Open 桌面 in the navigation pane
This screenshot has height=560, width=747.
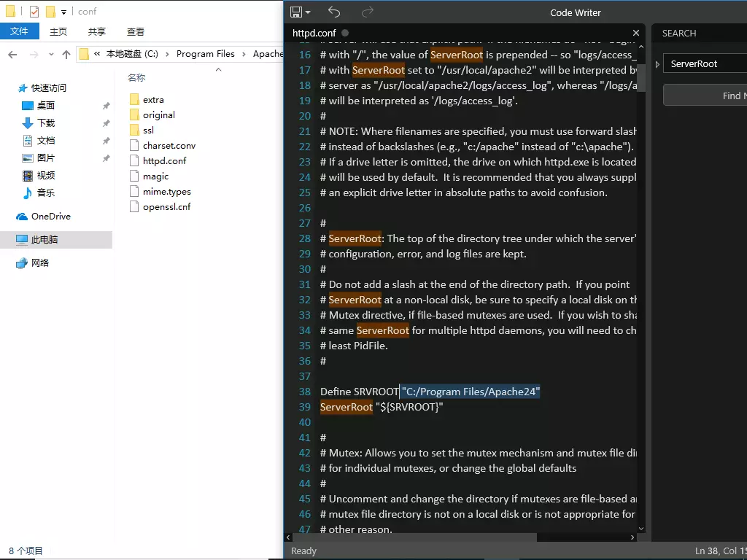point(45,105)
